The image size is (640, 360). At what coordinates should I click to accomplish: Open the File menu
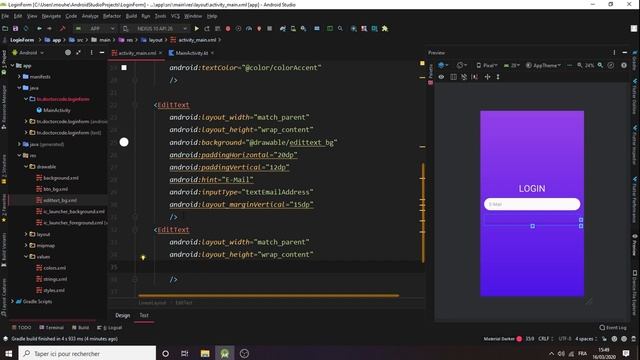point(5,16)
